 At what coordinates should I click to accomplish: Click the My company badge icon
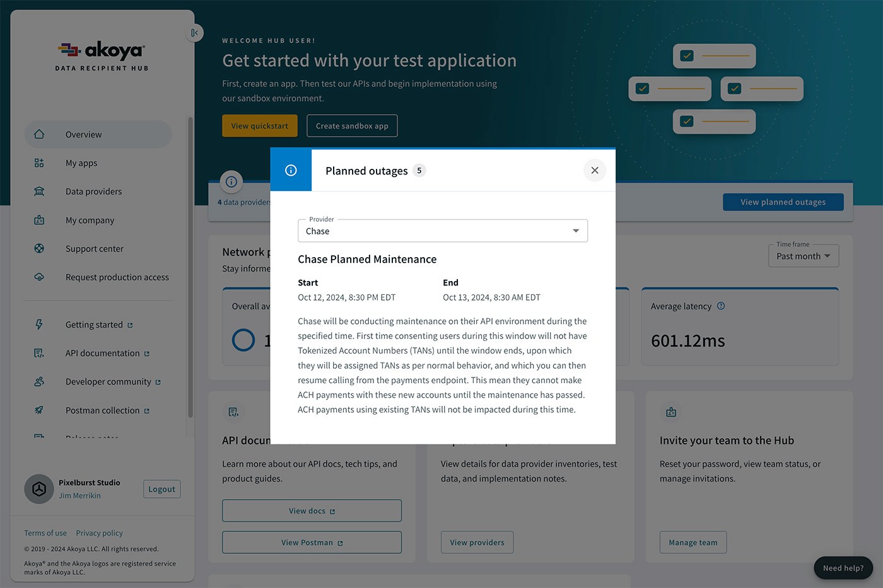pos(39,220)
